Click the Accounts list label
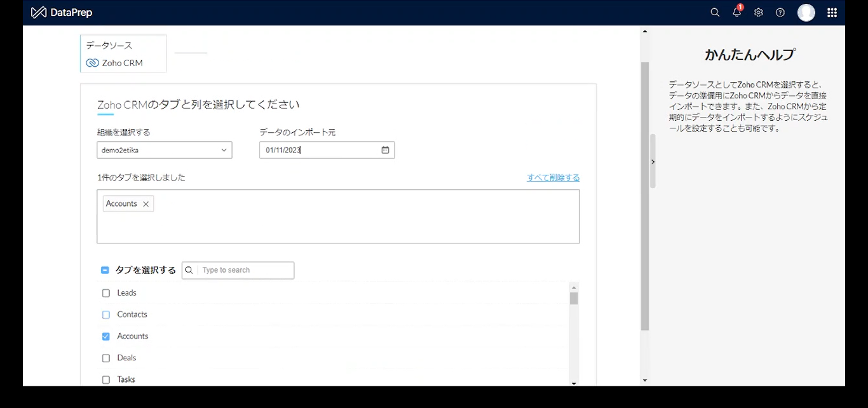 click(x=133, y=336)
